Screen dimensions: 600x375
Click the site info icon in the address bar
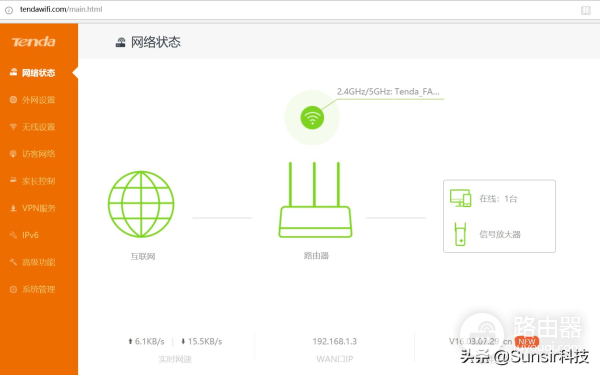pos(9,10)
